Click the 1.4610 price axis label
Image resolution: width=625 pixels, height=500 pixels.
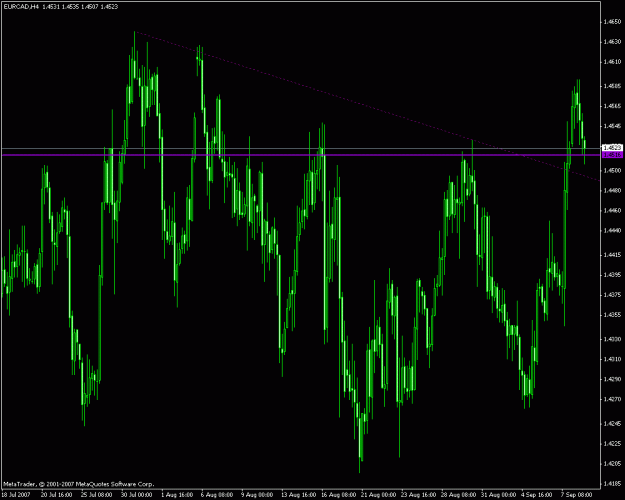pos(612,62)
